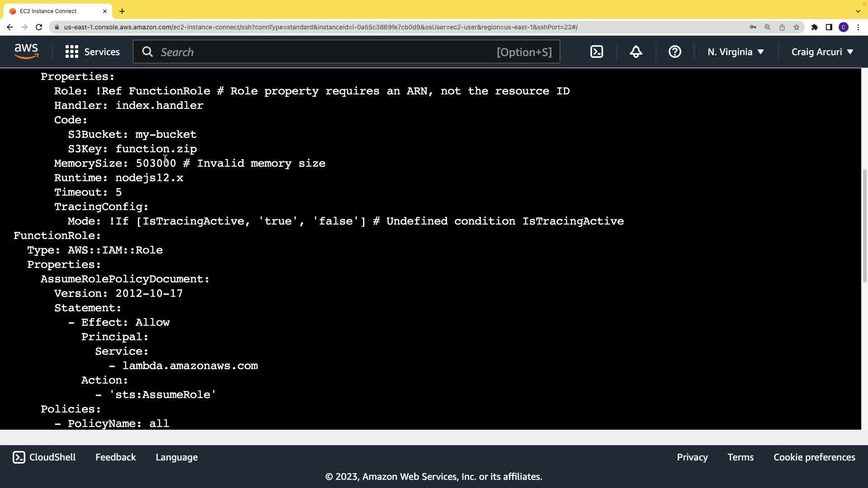The height and width of the screenshot is (488, 868).
Task: Click the Feedback link in the footer
Action: (115, 457)
